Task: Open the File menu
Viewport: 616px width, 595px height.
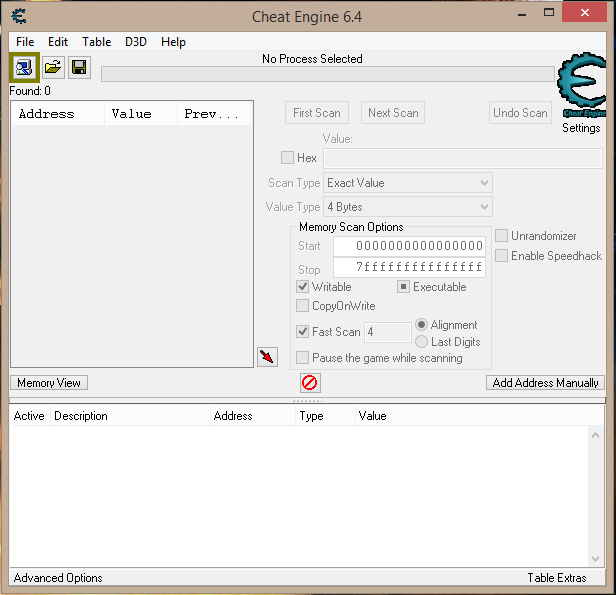Action: pyautogui.click(x=25, y=42)
